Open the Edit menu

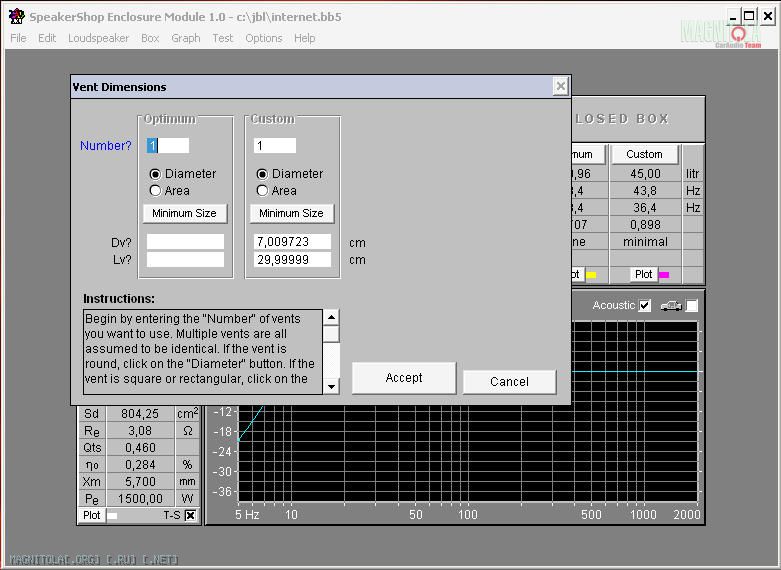click(x=47, y=38)
